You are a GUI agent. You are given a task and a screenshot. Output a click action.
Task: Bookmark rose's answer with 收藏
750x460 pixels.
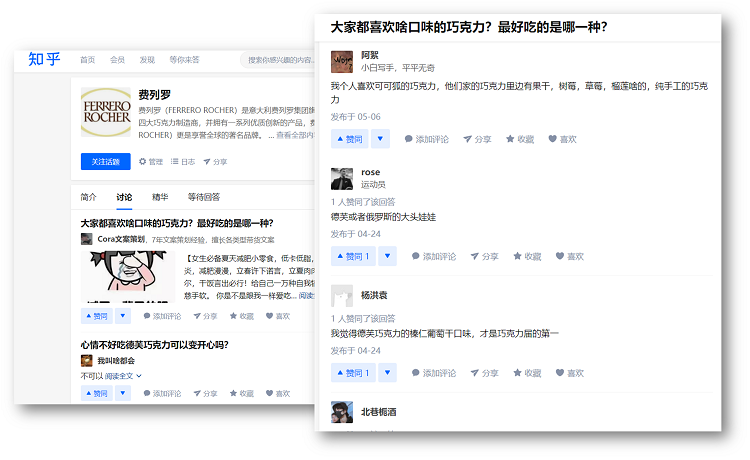pos(527,256)
